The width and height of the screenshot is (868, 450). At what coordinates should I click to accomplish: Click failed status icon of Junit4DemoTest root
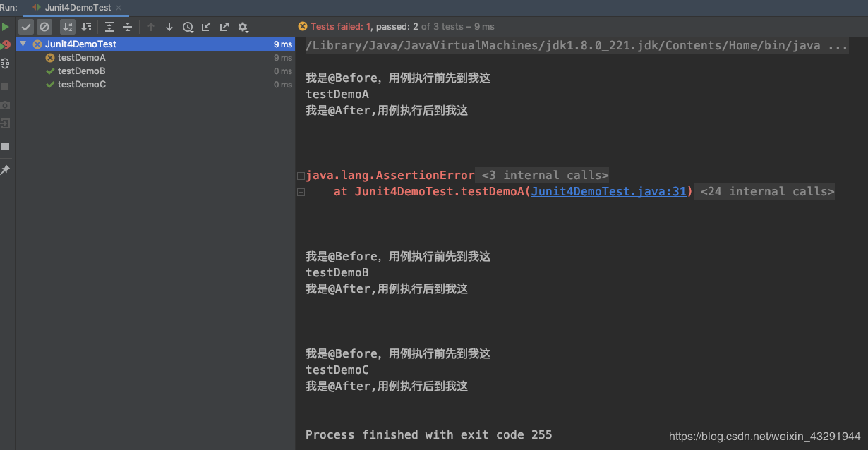tap(37, 44)
